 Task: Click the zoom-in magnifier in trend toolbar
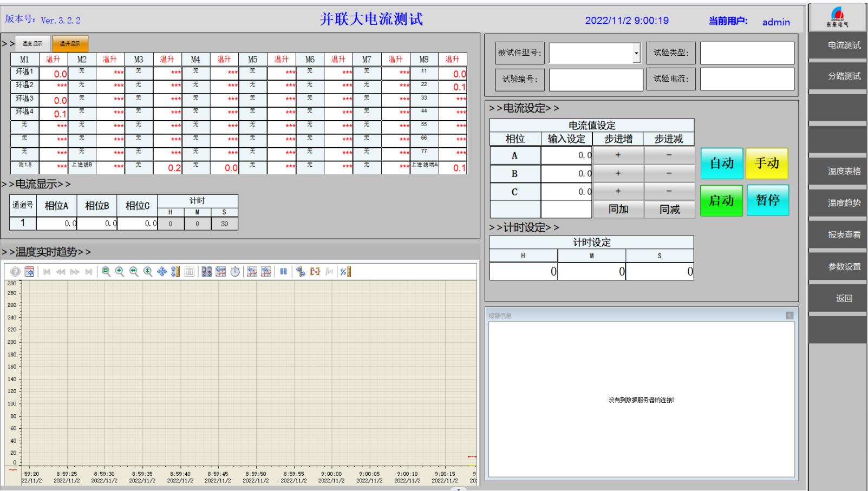[120, 272]
